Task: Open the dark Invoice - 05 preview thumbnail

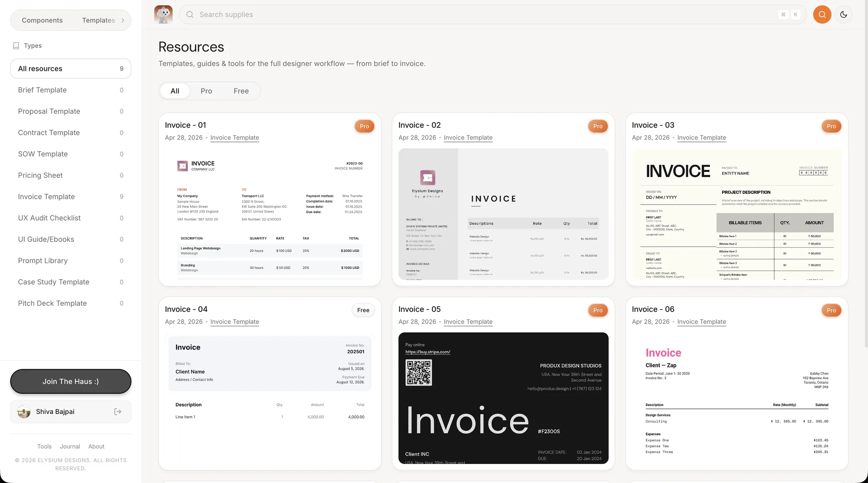Action: pyautogui.click(x=503, y=398)
